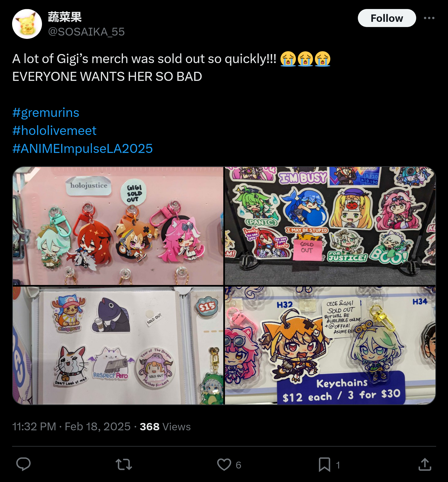Open the sticker board photo with PANIC

[330, 226]
